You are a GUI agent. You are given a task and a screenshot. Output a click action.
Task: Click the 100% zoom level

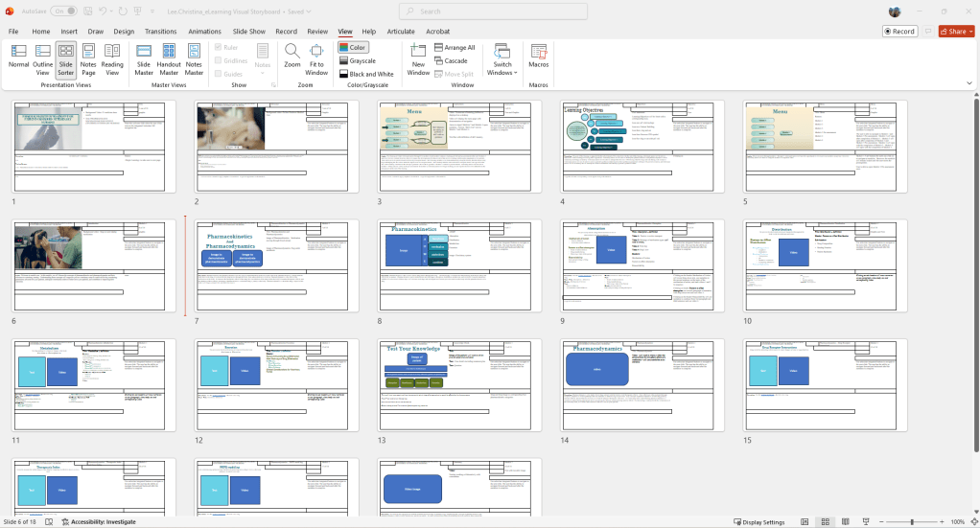click(958, 521)
